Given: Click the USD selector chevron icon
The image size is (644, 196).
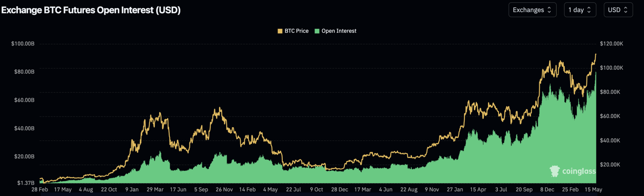Looking at the screenshot, I should 626,10.
